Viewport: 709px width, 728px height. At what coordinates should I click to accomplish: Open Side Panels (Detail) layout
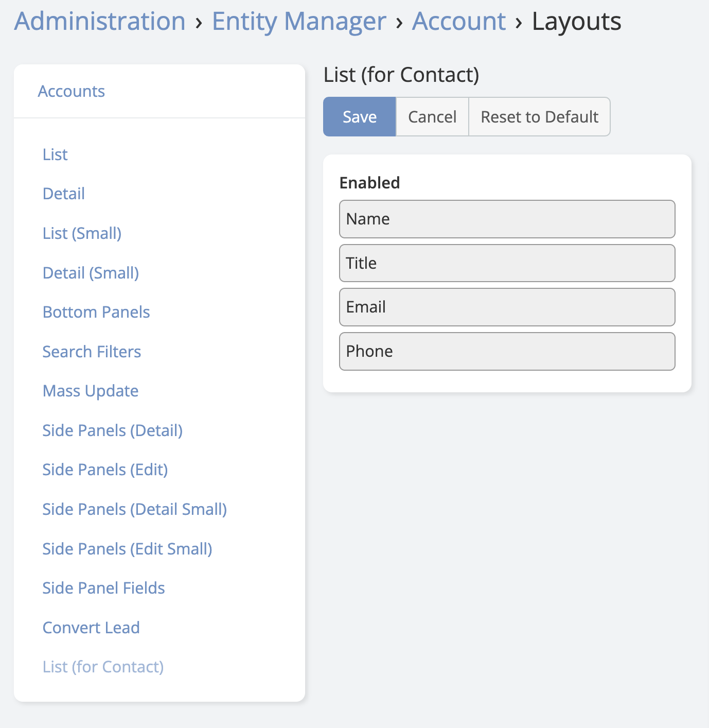[x=113, y=430]
